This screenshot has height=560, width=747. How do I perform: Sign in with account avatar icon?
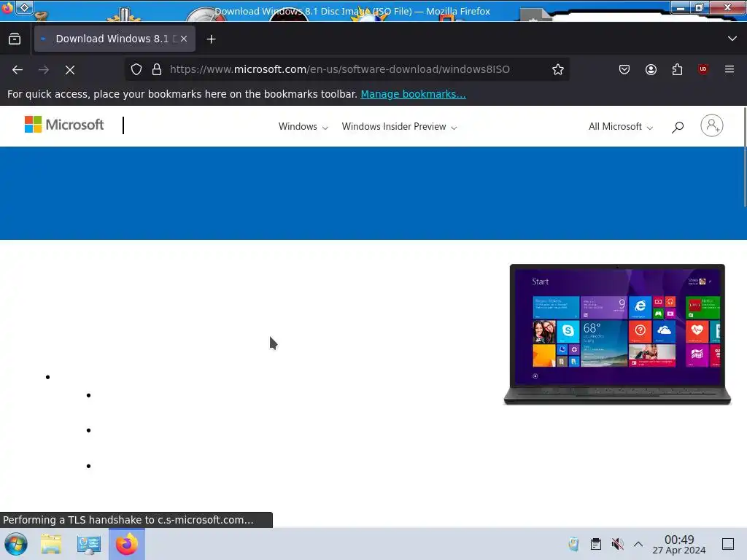tap(712, 125)
